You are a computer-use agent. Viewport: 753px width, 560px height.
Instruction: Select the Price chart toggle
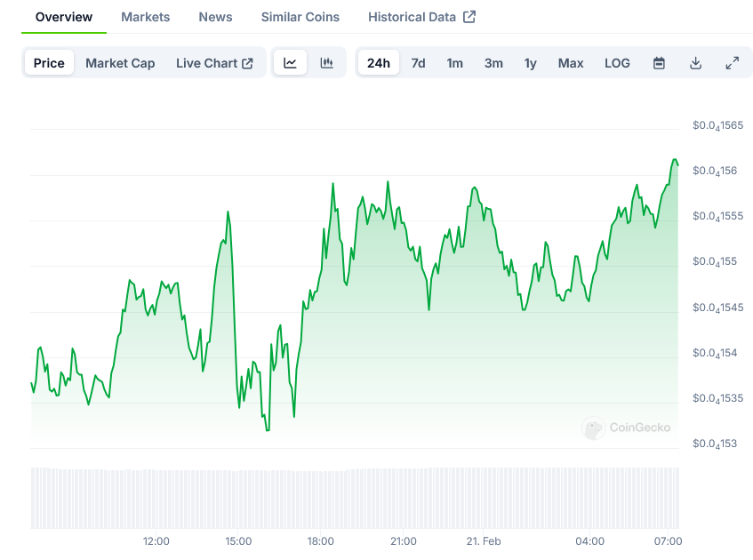click(x=49, y=63)
